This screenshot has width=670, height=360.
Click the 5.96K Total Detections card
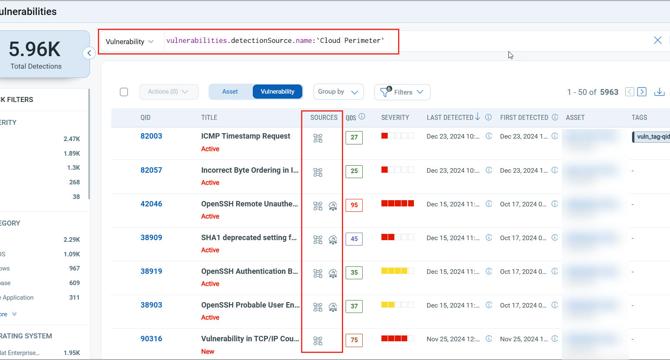(x=44, y=54)
